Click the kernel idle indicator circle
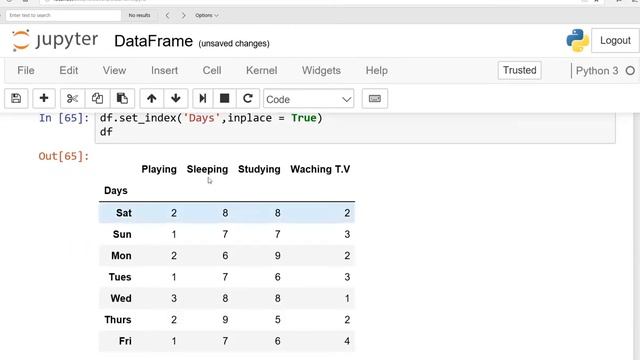Viewport: 640px width, 360px height. (630, 71)
